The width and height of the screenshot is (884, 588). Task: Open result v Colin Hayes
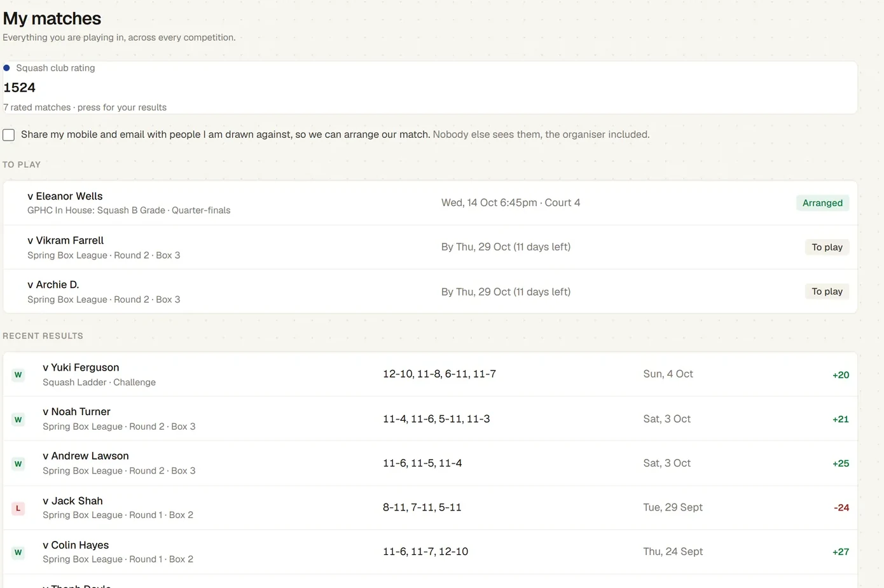(x=430, y=552)
